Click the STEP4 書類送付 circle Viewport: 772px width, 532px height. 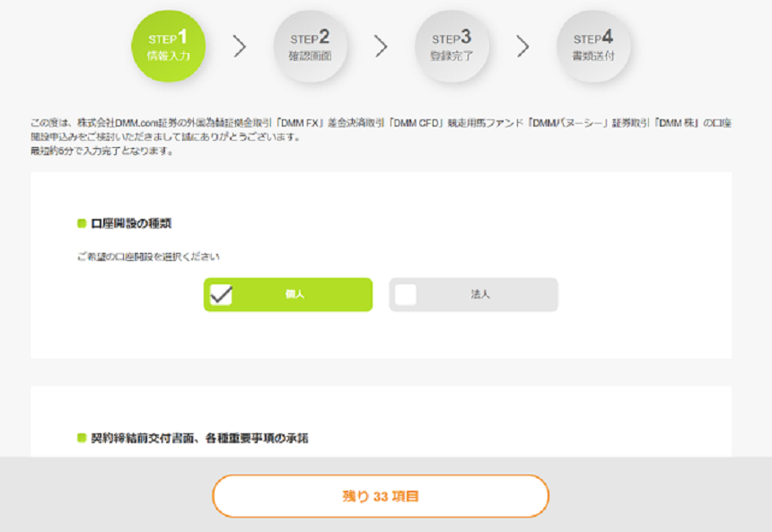point(593,47)
